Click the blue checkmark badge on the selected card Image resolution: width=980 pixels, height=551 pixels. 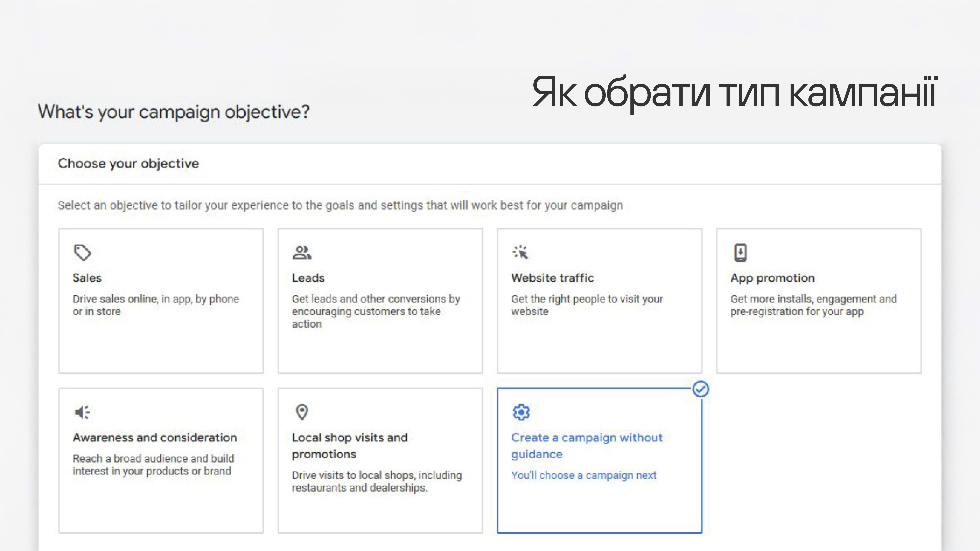point(701,389)
